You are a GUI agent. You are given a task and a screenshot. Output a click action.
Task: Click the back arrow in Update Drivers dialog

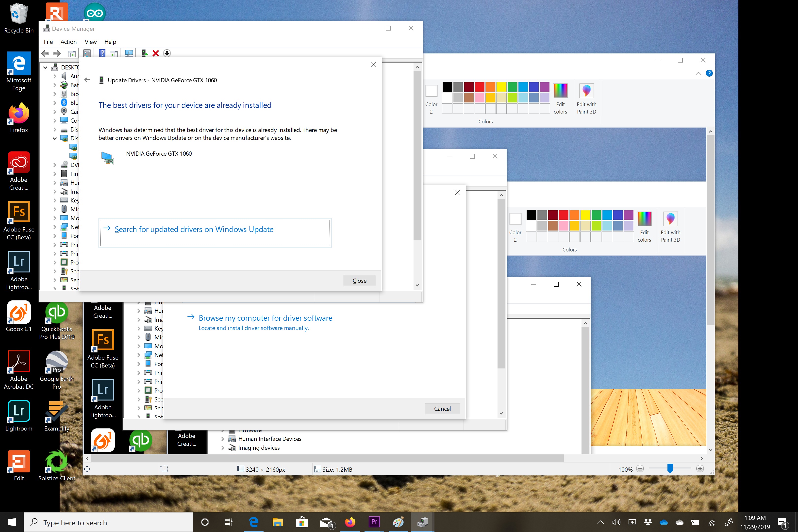87,80
